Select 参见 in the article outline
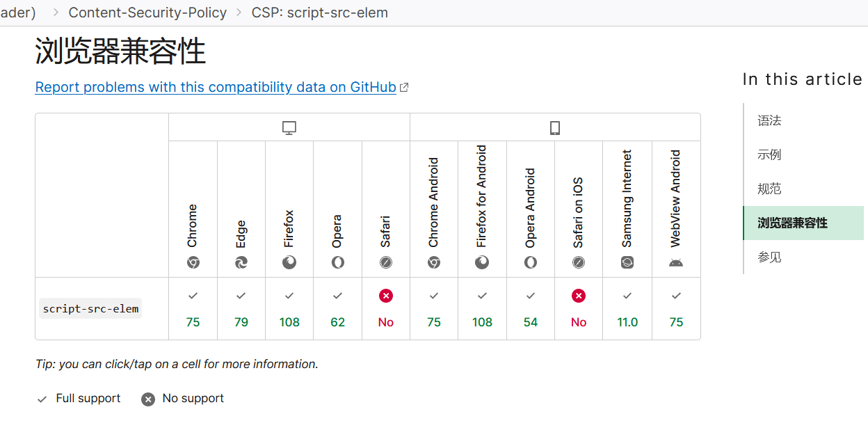868x421 pixels. click(x=769, y=257)
